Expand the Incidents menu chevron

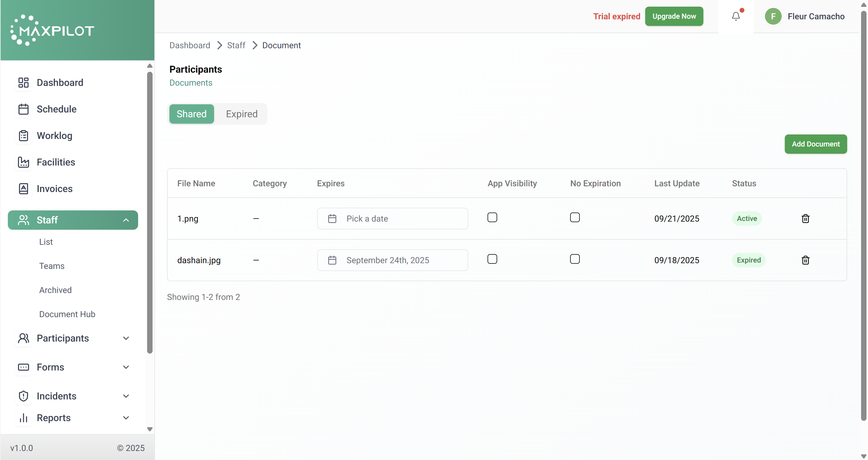[126, 396]
